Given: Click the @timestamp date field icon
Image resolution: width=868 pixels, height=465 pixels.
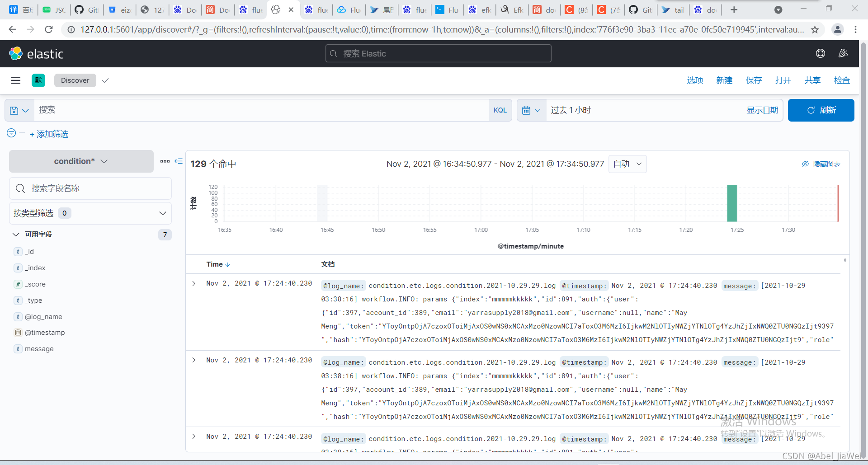Looking at the screenshot, I should [18, 333].
